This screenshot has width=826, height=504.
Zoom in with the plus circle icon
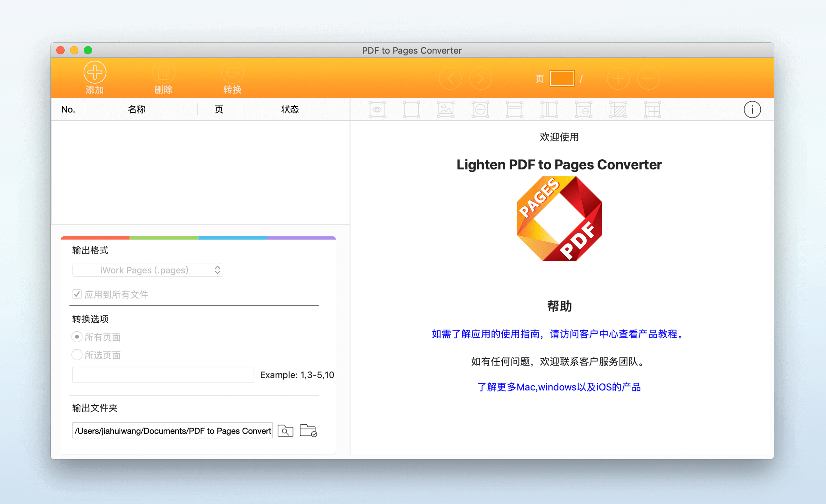[618, 79]
